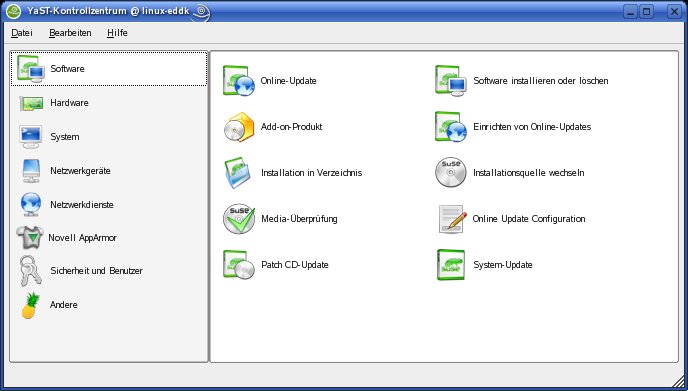688x391 pixels.
Task: Open the Hilfe menu
Action: tap(117, 33)
